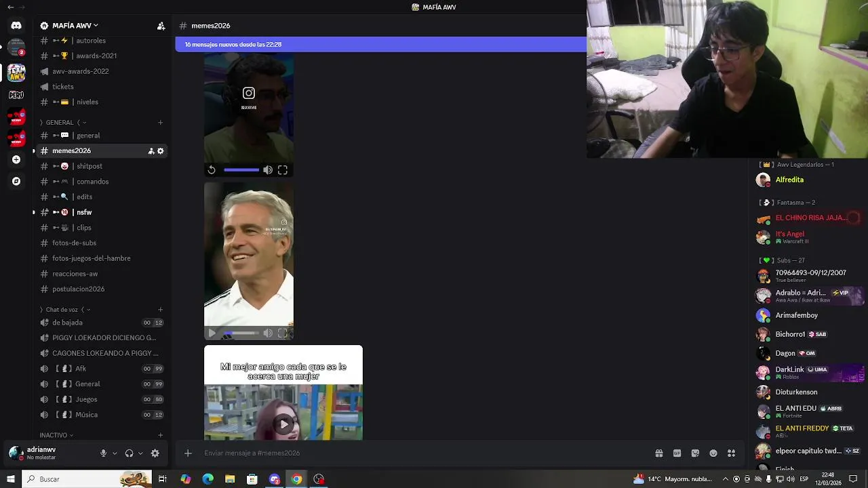Screen dimensions: 868x488
Task: Mute the microphone in user panel
Action: (x=104, y=453)
